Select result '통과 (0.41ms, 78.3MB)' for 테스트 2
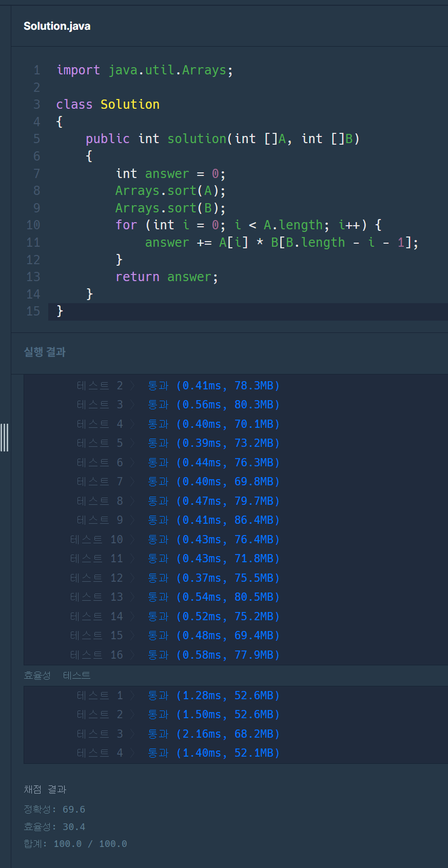The width and height of the screenshot is (448, 868). [x=213, y=385]
